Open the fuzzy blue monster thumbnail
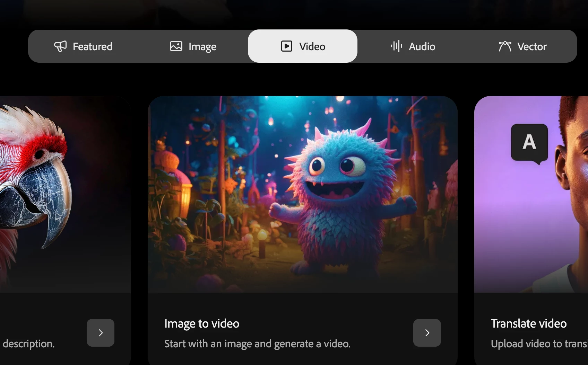 click(303, 194)
